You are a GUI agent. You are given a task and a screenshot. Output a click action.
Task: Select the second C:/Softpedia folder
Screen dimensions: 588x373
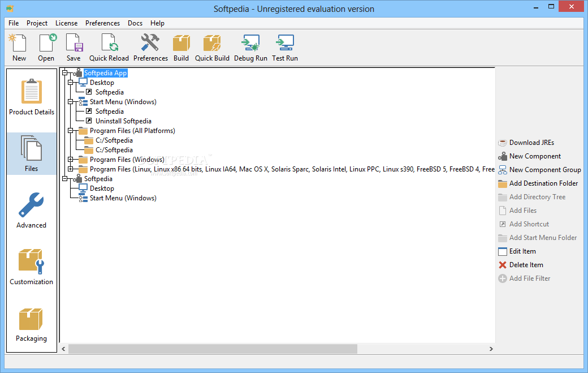click(x=114, y=150)
